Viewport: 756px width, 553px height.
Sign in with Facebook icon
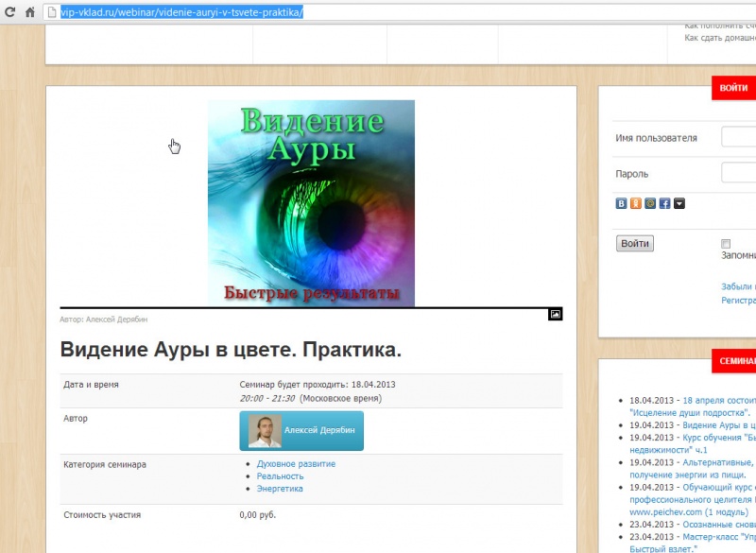pos(664,203)
